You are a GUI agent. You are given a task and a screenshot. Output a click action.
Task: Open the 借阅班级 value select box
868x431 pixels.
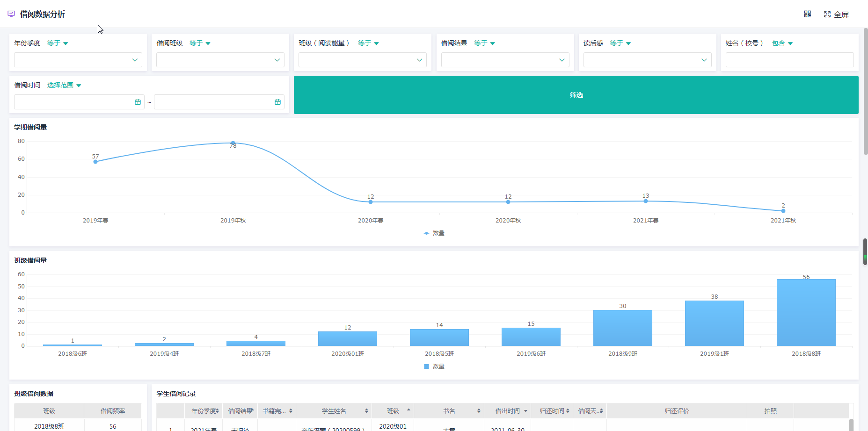coord(220,60)
